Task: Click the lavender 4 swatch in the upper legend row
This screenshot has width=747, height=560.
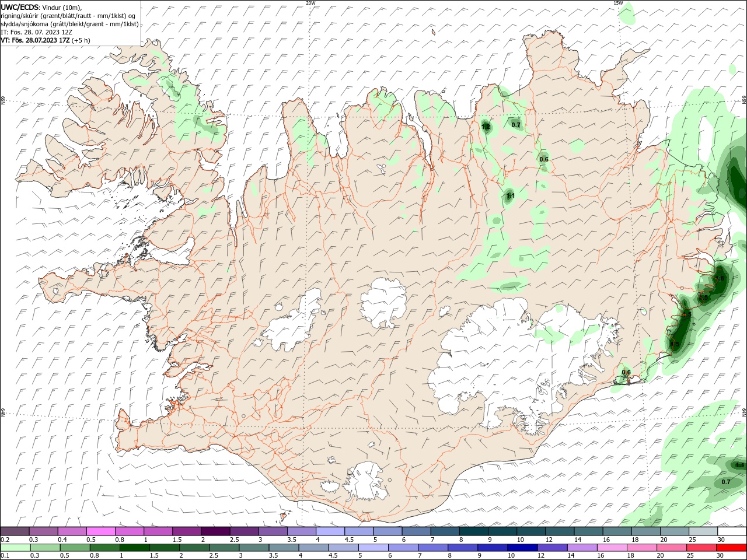Action: coord(330,531)
